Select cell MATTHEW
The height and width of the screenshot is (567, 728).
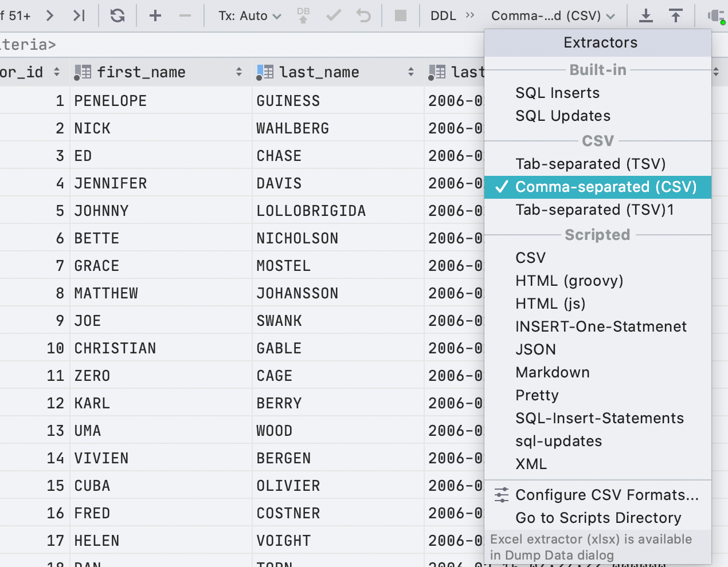161,293
